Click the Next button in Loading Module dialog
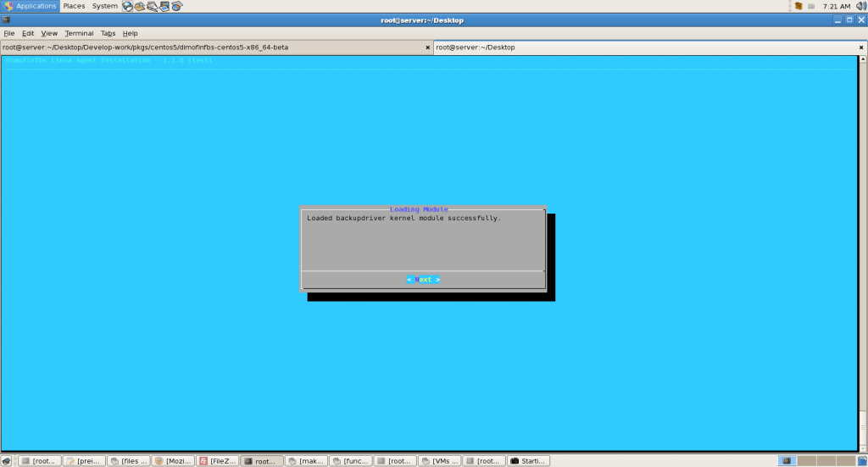This screenshot has height=467, width=868. pyautogui.click(x=424, y=280)
